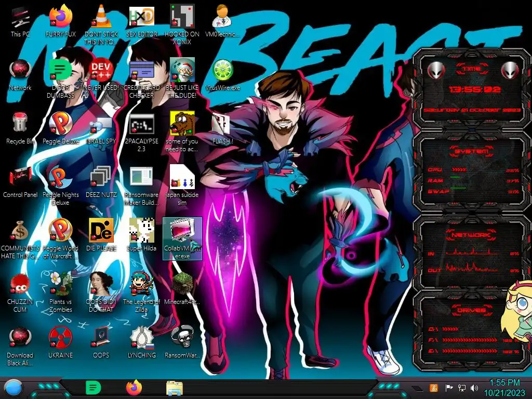The image size is (532, 399).
Task: Open Firefox from the taskbar
Action: [x=134, y=388]
